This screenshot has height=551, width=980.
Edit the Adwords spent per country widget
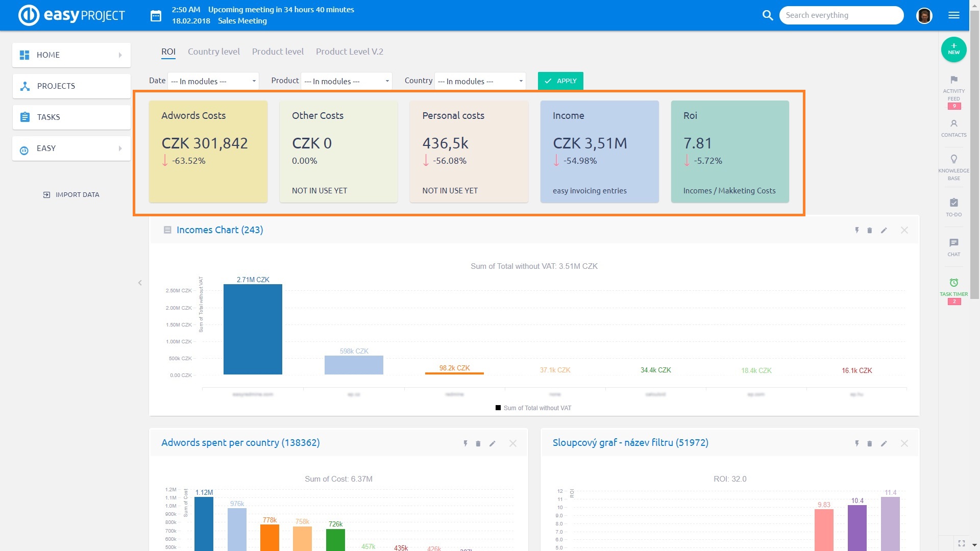(x=493, y=443)
